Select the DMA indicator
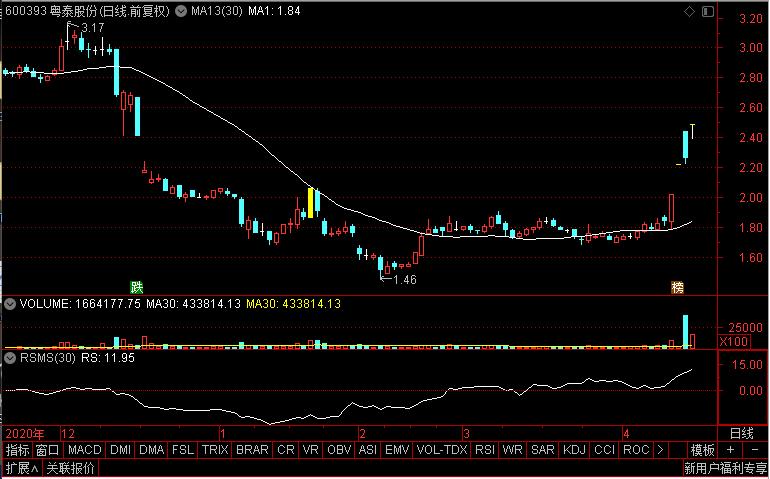 pyautogui.click(x=152, y=450)
